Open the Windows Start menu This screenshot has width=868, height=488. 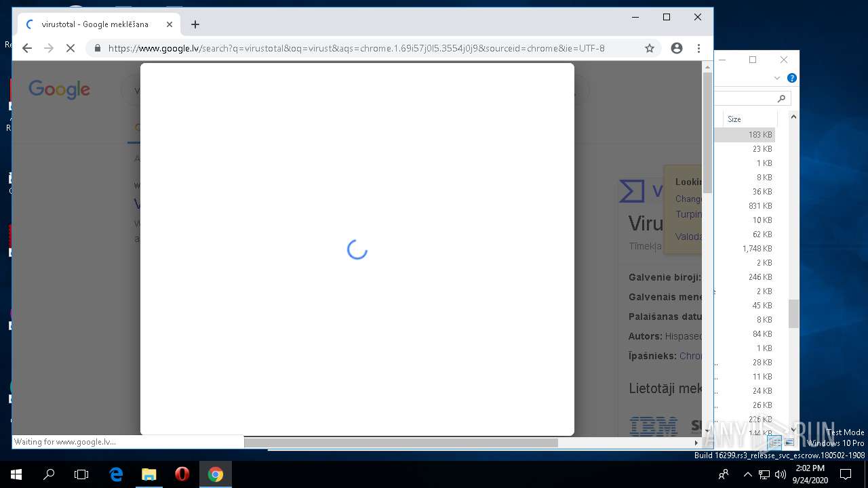click(x=16, y=474)
